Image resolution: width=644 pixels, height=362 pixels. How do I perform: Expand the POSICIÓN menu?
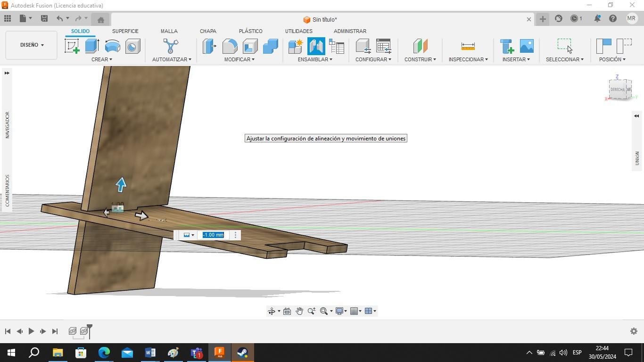tap(612, 59)
